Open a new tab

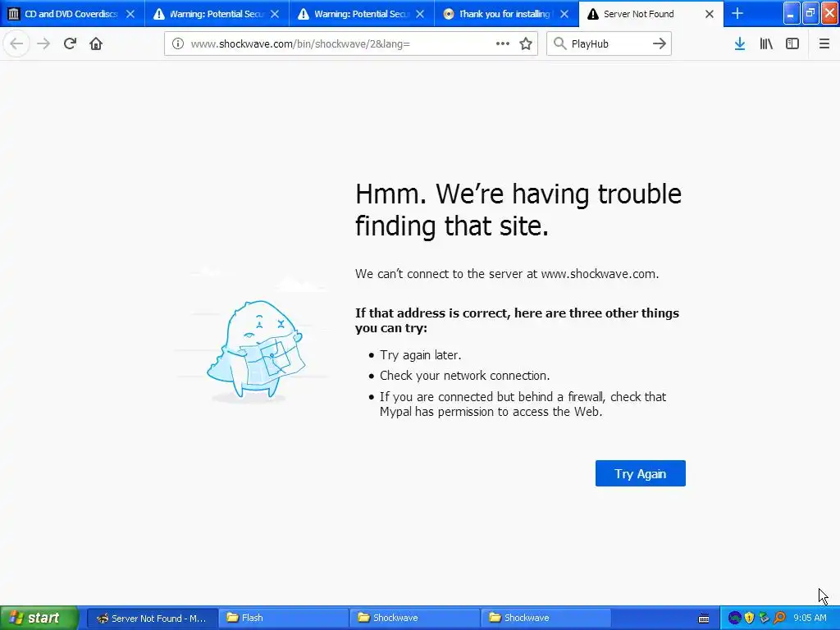point(737,14)
